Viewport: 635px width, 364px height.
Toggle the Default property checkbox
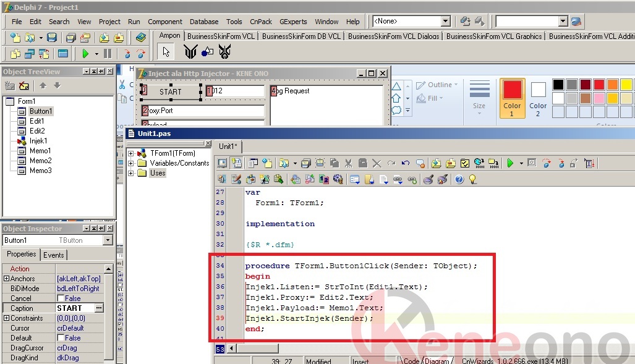[x=61, y=337]
